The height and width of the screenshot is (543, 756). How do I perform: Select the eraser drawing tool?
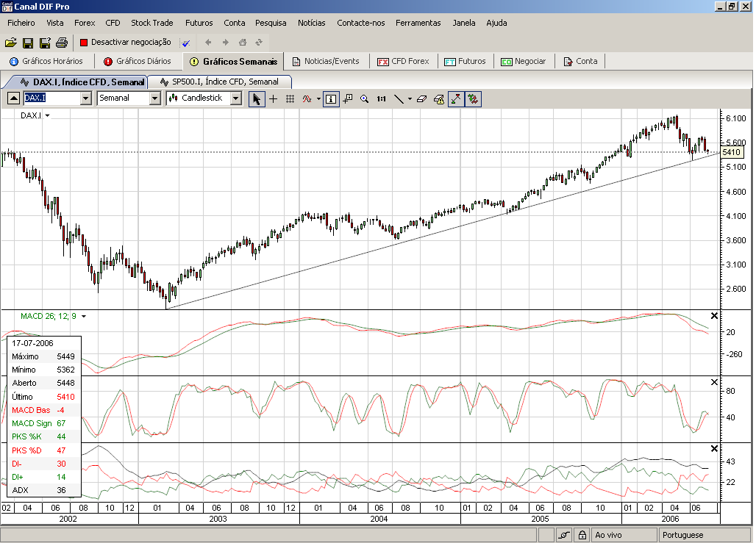tap(422, 98)
